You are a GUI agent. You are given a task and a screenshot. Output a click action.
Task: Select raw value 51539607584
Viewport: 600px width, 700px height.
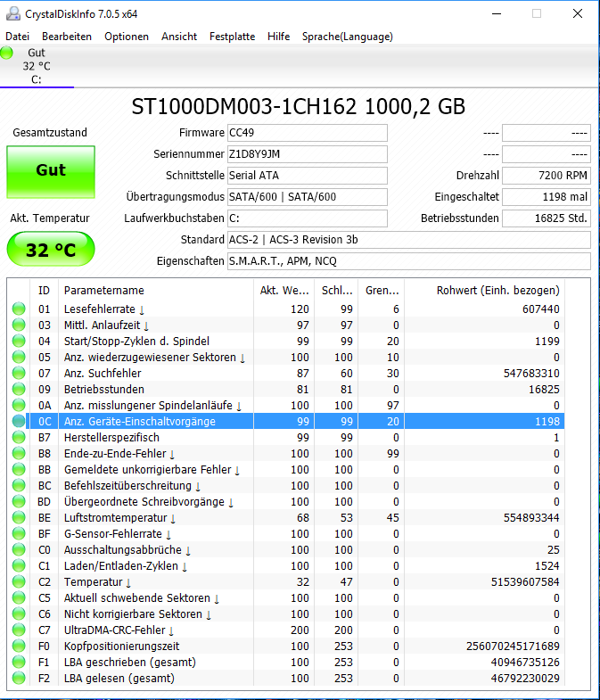pos(525,582)
